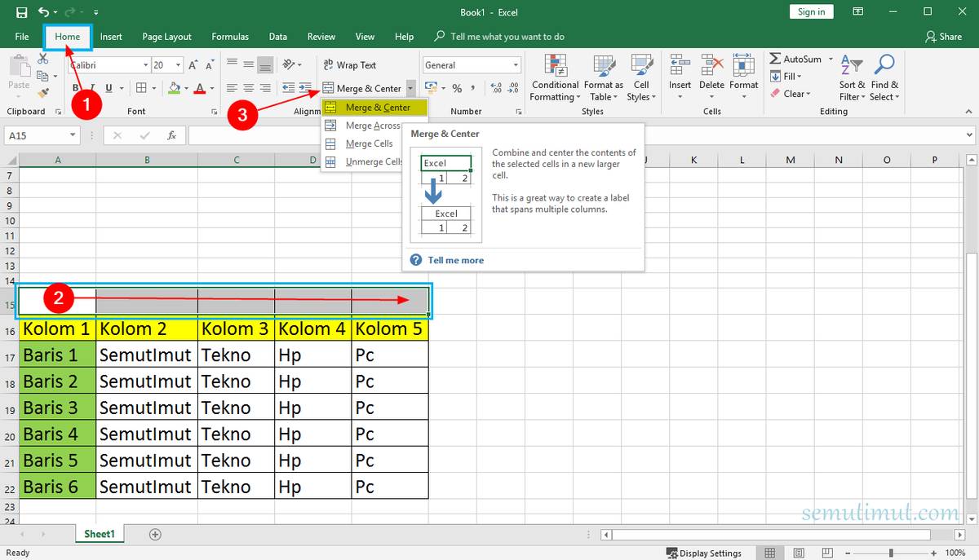Expand the Borders dropdown arrow
This screenshot has width=979, height=560.
(154, 88)
